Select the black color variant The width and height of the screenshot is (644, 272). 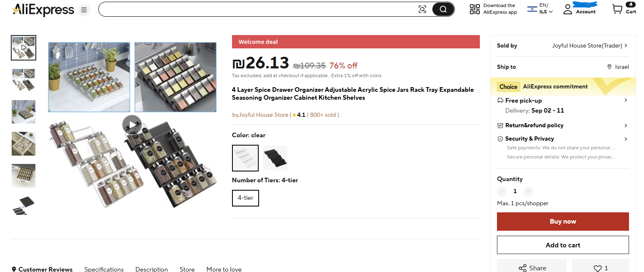pyautogui.click(x=275, y=158)
